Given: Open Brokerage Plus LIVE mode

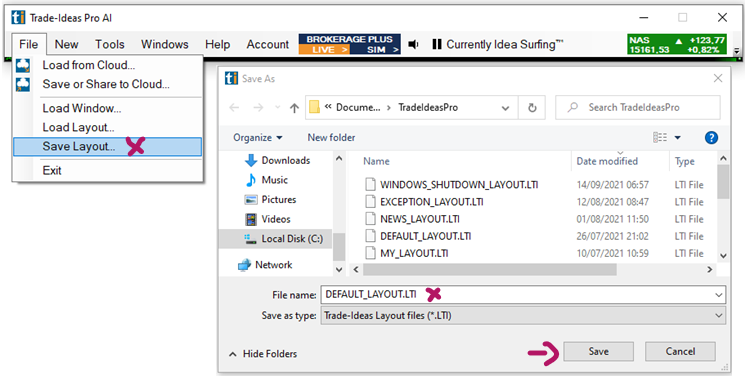Looking at the screenshot, I should (x=324, y=50).
